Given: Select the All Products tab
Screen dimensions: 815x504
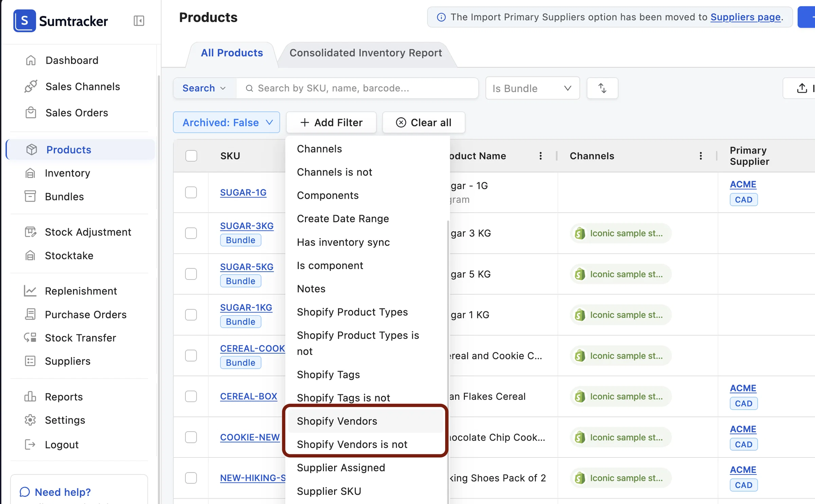Looking at the screenshot, I should 232,53.
